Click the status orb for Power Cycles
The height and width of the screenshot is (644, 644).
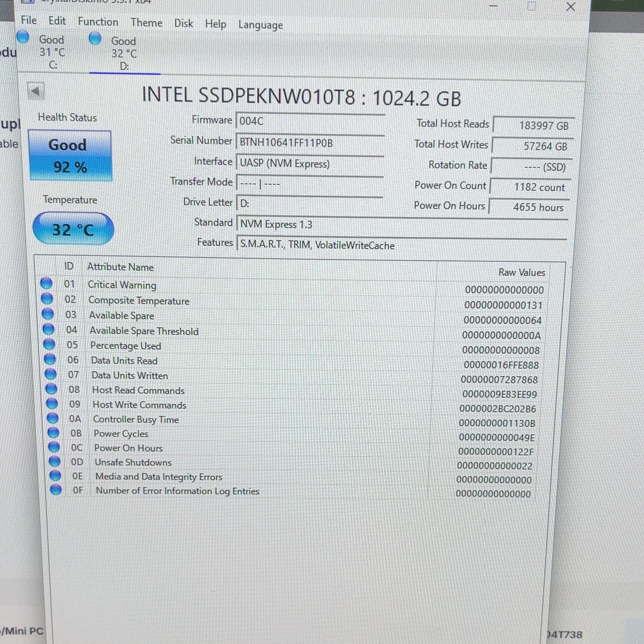tap(53, 433)
